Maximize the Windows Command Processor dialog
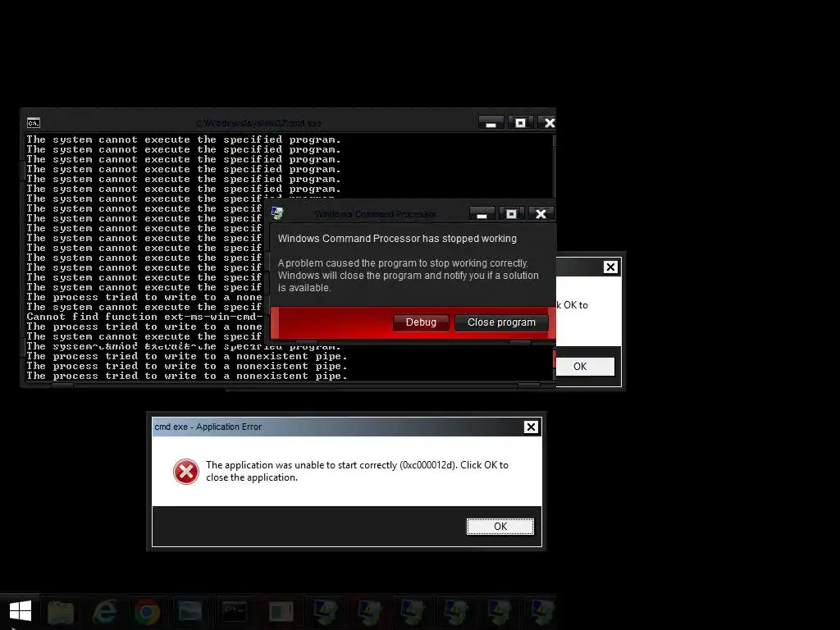 point(512,214)
